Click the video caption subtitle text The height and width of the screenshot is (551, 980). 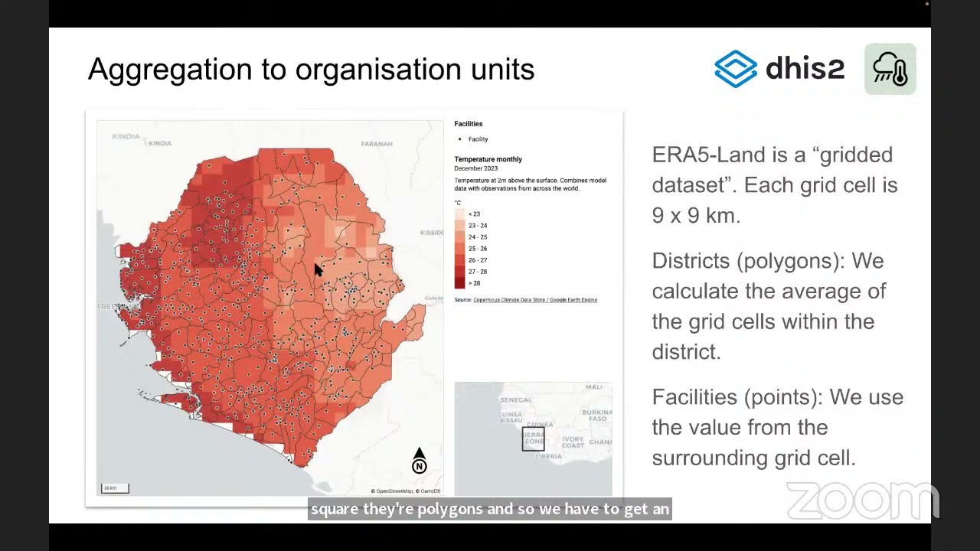[490, 509]
